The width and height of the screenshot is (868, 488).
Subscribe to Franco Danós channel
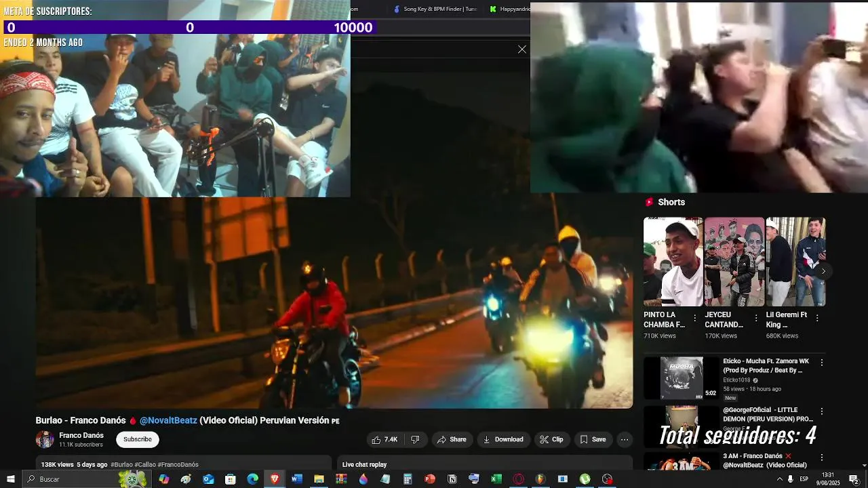(x=138, y=439)
